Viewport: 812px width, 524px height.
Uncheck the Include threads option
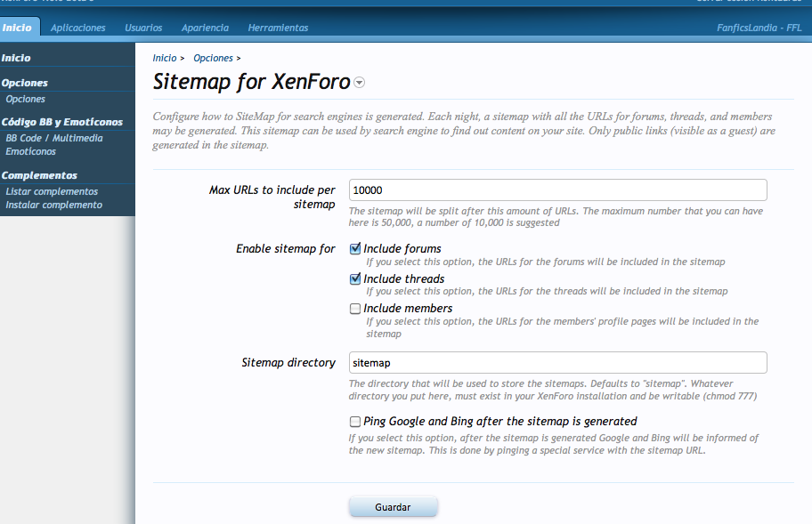(355, 278)
